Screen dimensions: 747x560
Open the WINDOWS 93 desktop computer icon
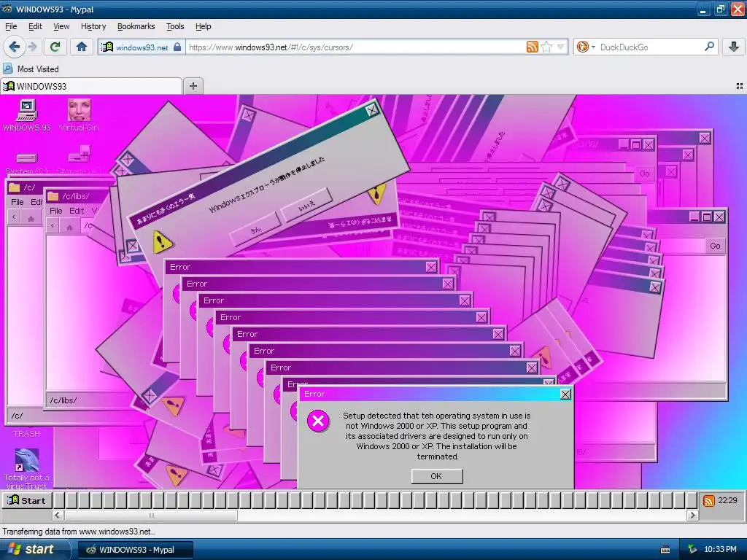pos(27,114)
